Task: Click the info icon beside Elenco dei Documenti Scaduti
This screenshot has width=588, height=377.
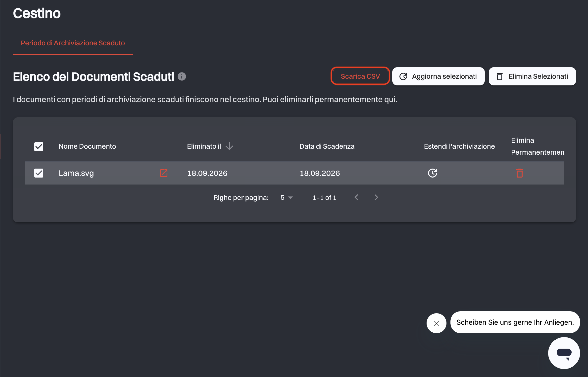Action: point(182,76)
